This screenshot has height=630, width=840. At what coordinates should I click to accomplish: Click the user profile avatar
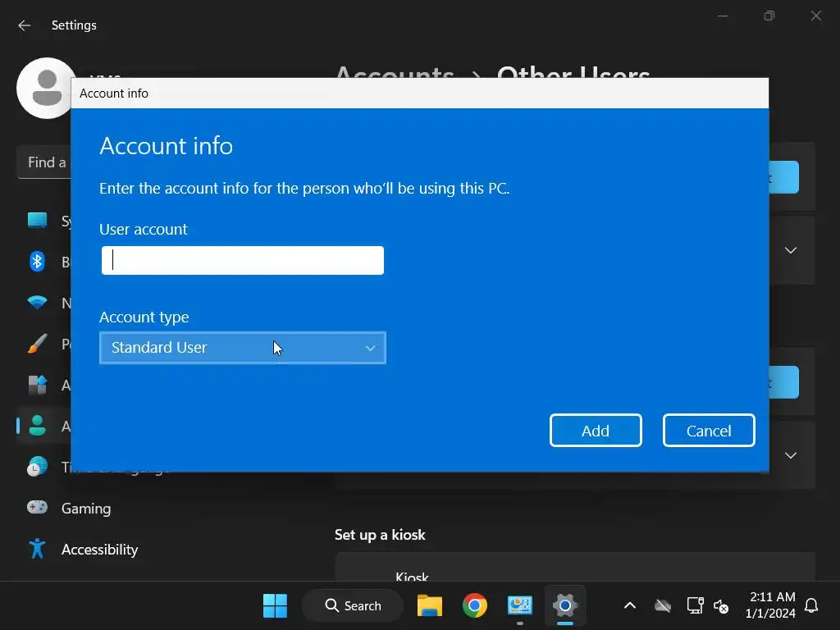tap(45, 88)
